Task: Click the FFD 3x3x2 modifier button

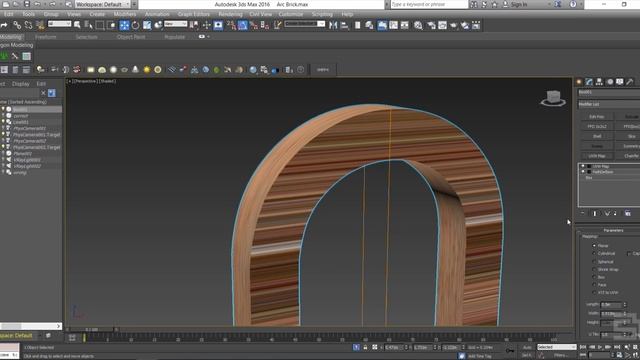Action: (x=597, y=127)
